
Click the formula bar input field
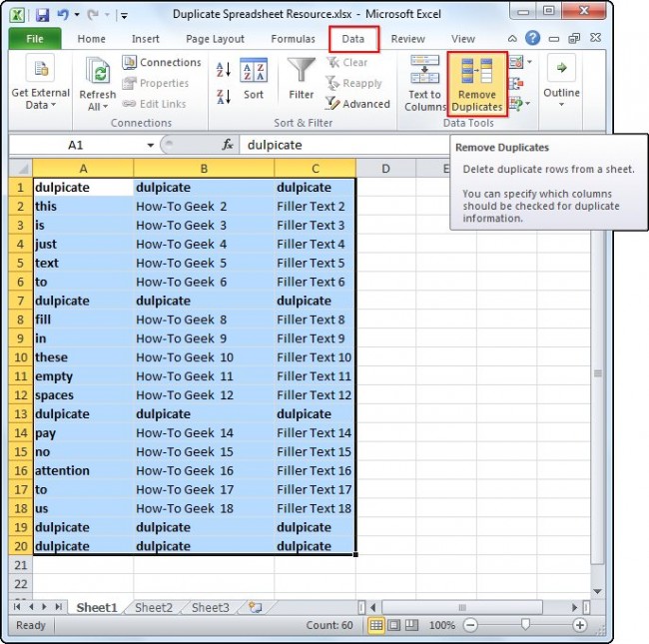pos(343,145)
